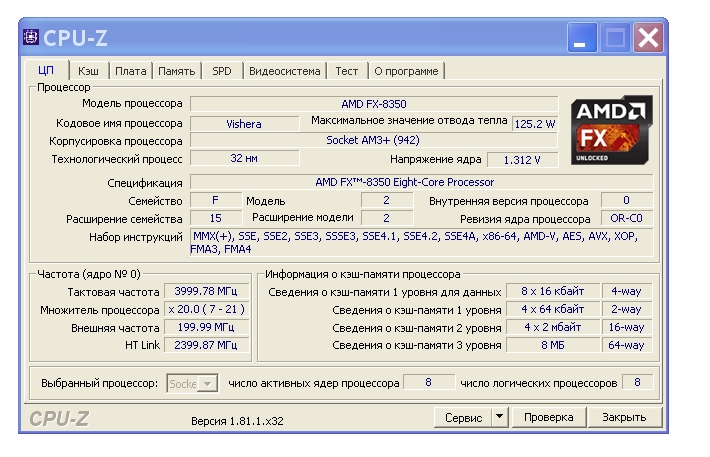Expand the Сервис button dropdown arrow

point(500,417)
